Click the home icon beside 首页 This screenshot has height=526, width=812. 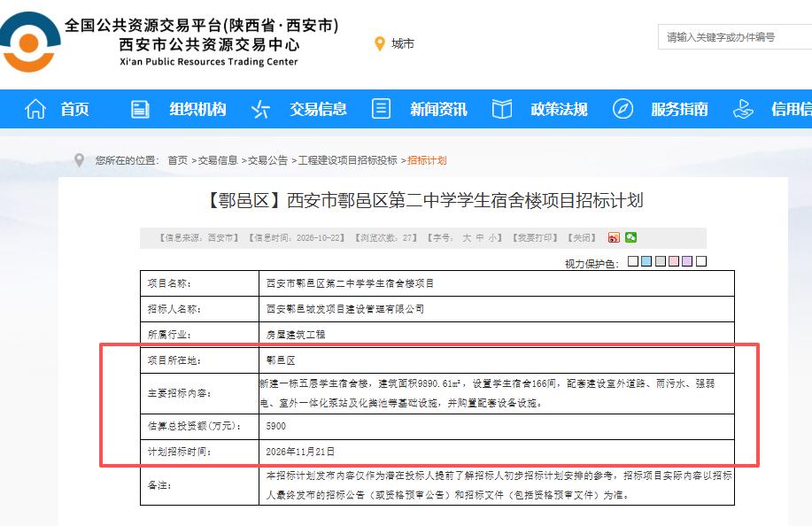35,109
